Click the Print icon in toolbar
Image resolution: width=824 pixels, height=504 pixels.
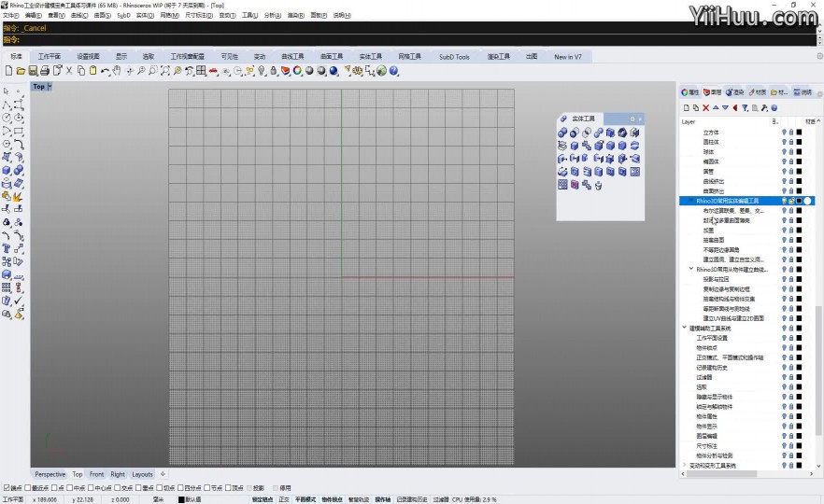[x=45, y=70]
